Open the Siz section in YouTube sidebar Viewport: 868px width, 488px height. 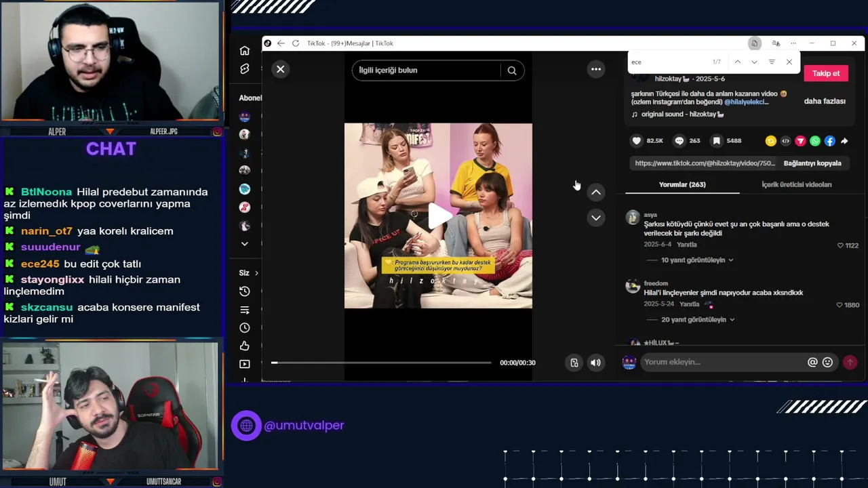coord(248,273)
